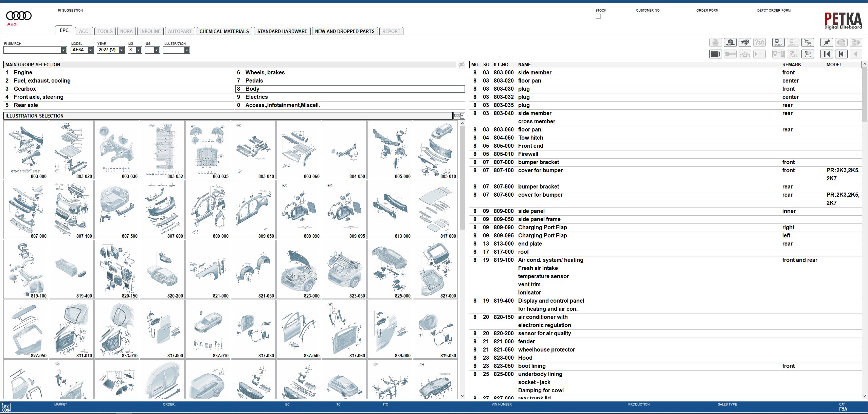Jump to first page with bar-arrow icon
Image resolution: width=868 pixels, height=414 pixels.
pyautogui.click(x=827, y=54)
